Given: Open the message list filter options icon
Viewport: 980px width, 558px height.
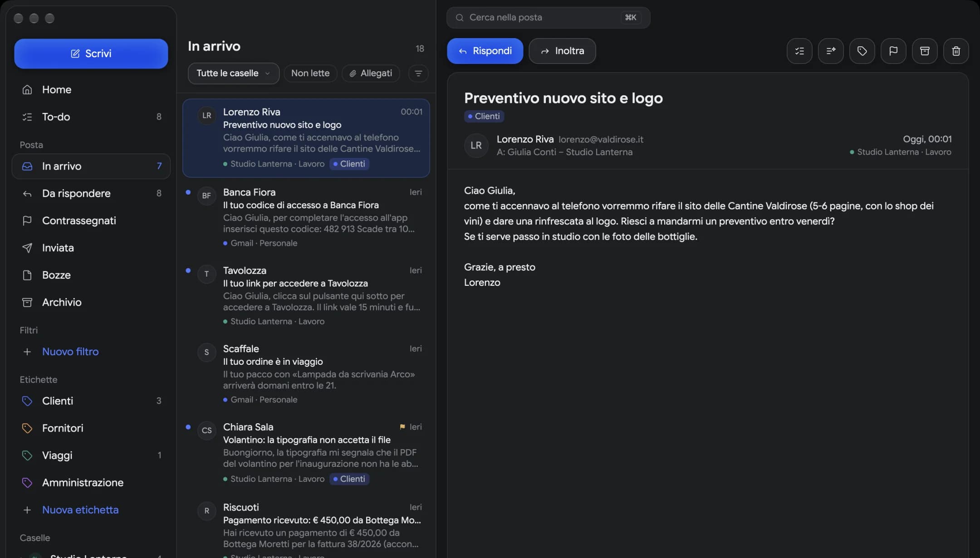Looking at the screenshot, I should tap(418, 73).
